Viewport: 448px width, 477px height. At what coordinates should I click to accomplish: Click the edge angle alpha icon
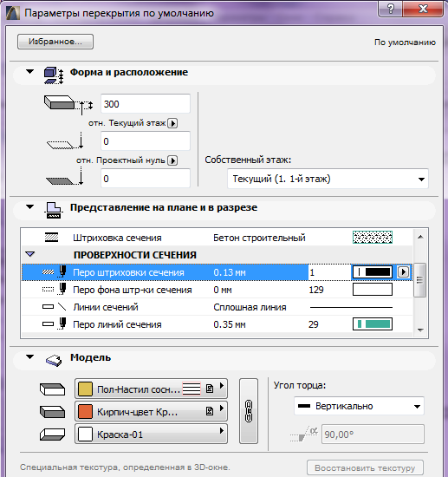pyautogui.click(x=304, y=434)
